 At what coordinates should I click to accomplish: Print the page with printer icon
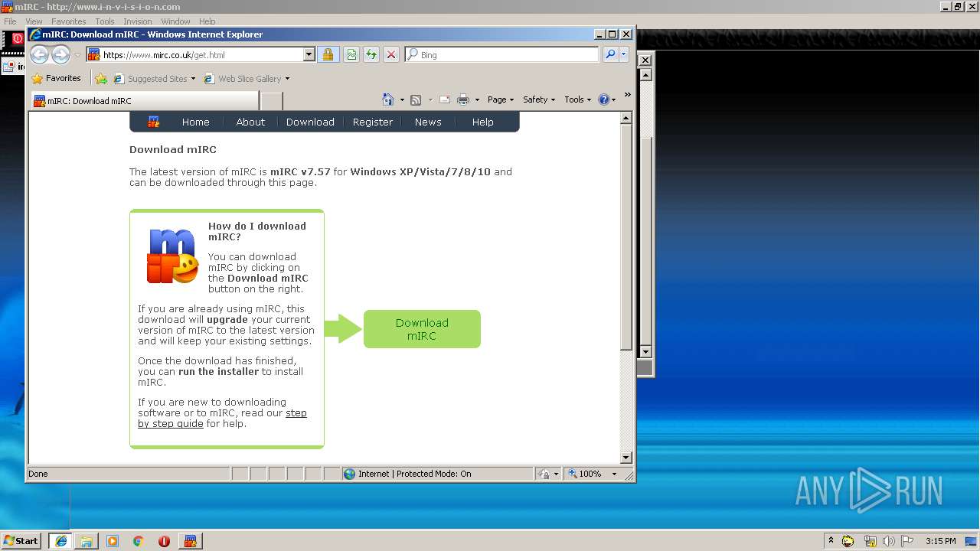463,99
